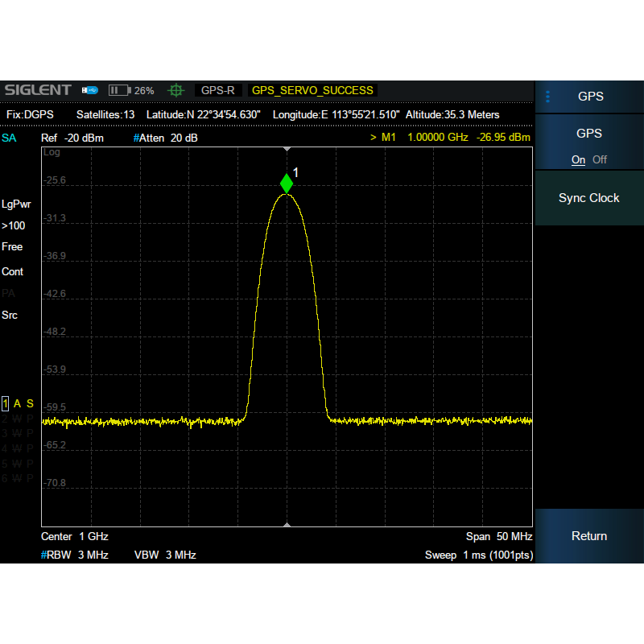Click the green GPS crosshair icon
This screenshot has height=644, width=644.
point(176,90)
